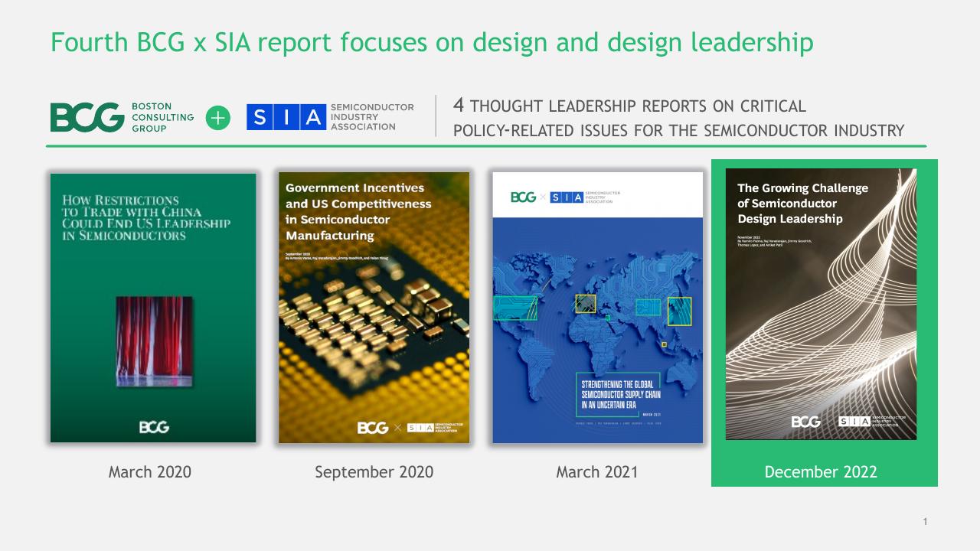Select the Semiconductor Design Leadership report cover
This screenshot has height=551, width=980.
coord(821,304)
